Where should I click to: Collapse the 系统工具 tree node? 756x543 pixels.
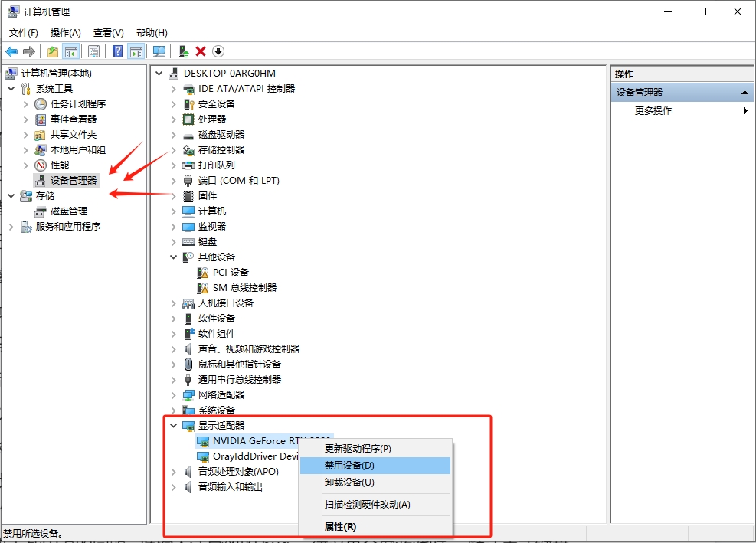pos(11,89)
